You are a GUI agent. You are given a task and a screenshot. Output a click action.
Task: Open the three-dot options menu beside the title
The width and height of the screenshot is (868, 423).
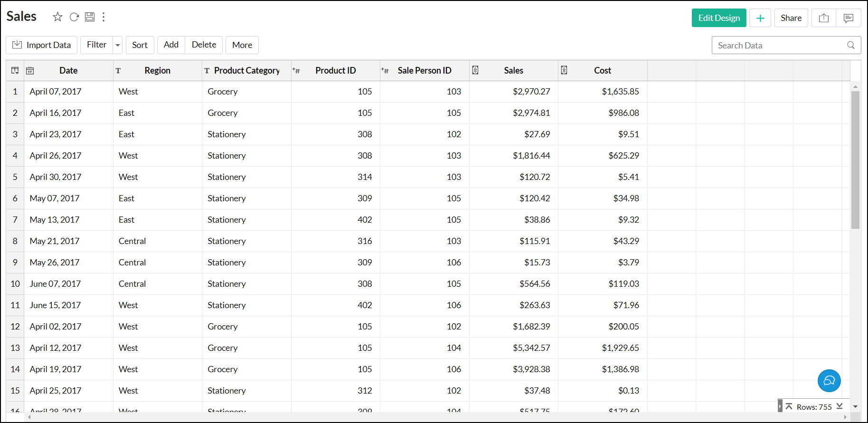[x=104, y=17]
